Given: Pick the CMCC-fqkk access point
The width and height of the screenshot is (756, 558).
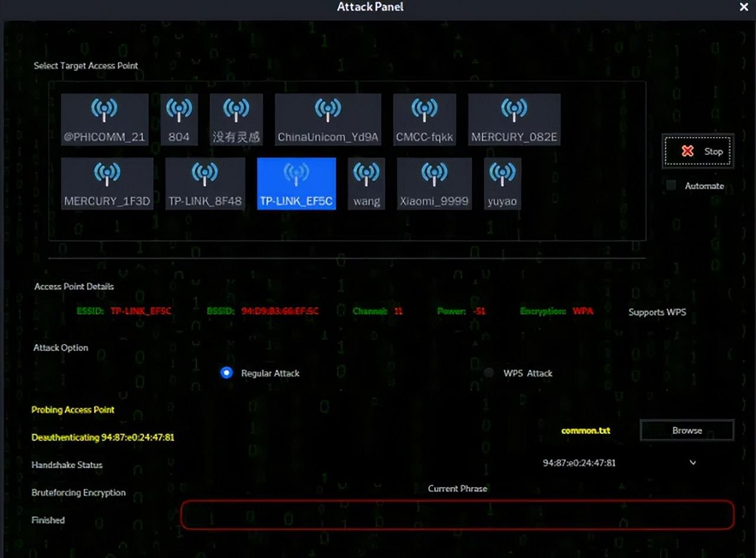Looking at the screenshot, I should [x=425, y=119].
